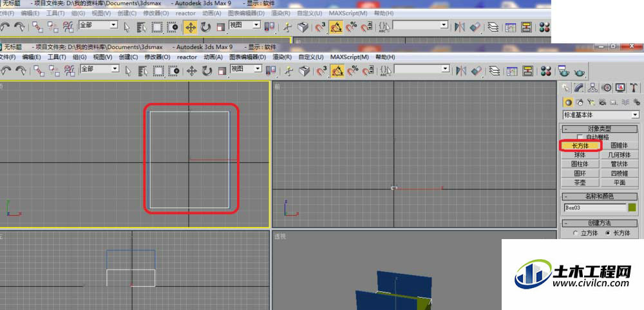The width and height of the screenshot is (644, 310).
Task: Activate Select and Scale tool in front window
Action: coord(222,71)
